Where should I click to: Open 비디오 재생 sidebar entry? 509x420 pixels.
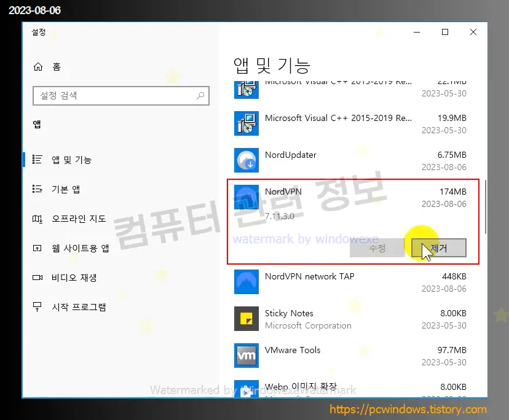pos(74,278)
